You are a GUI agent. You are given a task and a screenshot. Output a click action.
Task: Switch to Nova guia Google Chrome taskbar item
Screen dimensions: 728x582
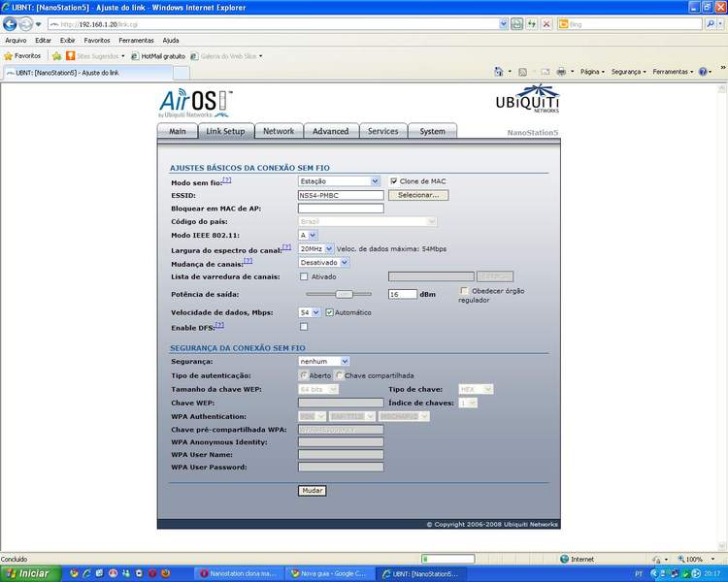click(x=330, y=573)
